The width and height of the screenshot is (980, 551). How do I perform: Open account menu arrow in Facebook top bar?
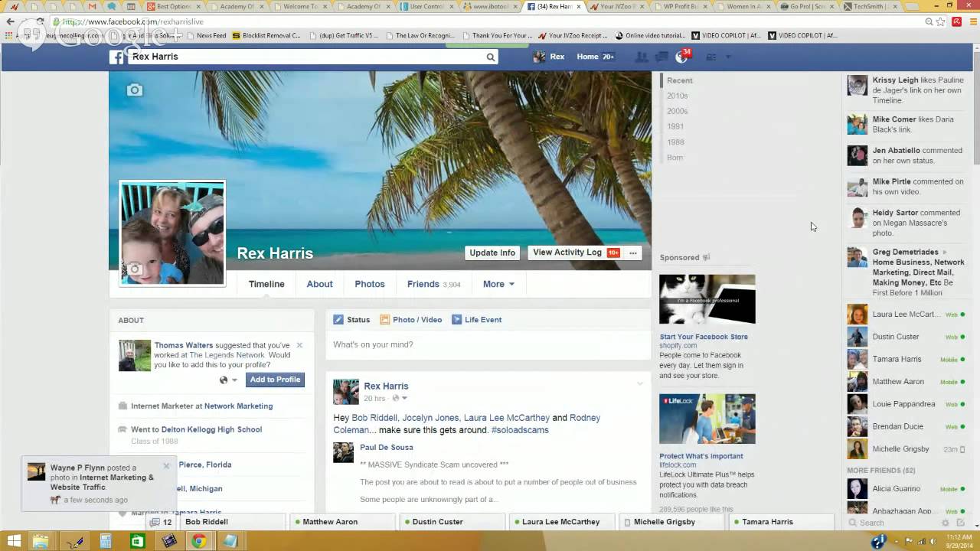coord(728,57)
